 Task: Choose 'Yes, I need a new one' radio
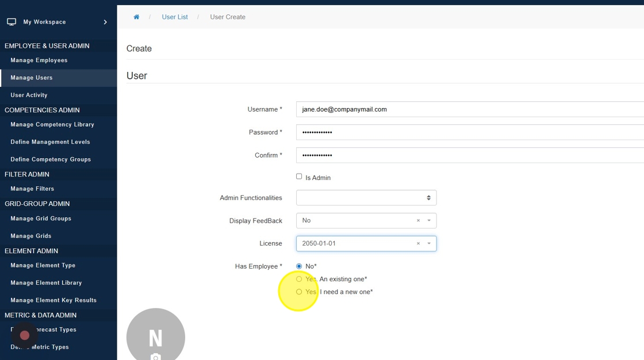coord(299,292)
